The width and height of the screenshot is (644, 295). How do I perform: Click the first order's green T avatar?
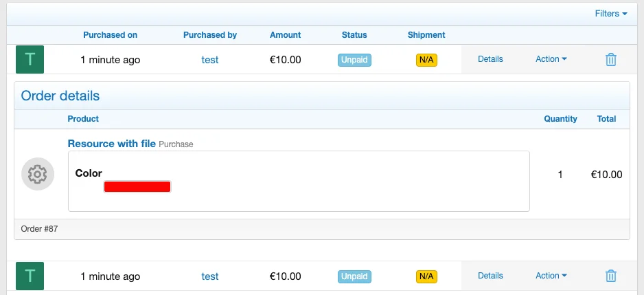[30, 60]
